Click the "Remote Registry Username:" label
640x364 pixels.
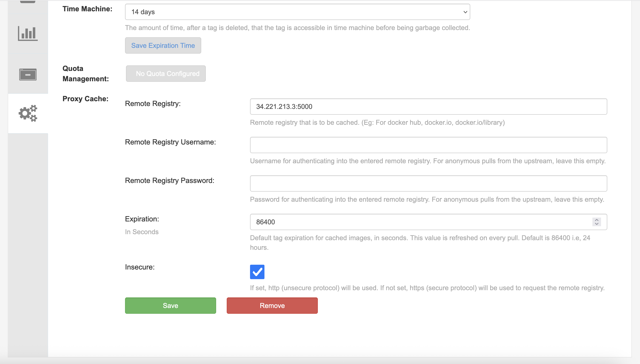(170, 142)
